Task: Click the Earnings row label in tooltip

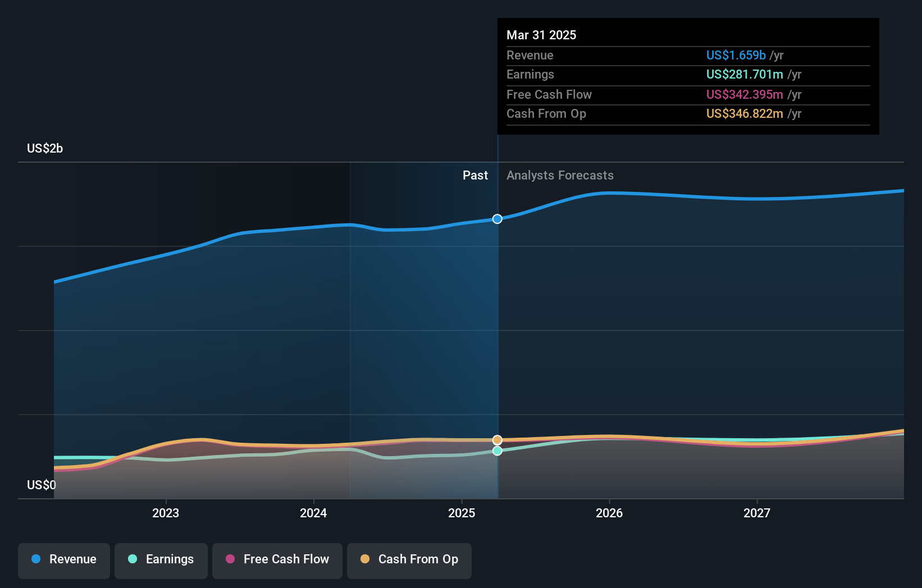Action: tap(530, 74)
